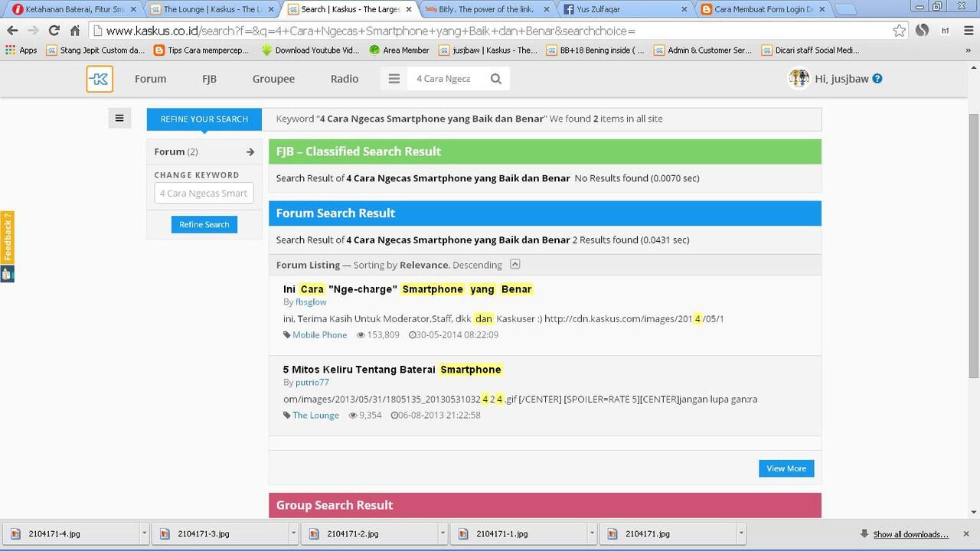Viewport: 980px width, 551px height.
Task: Reload the page
Action: (x=54, y=31)
